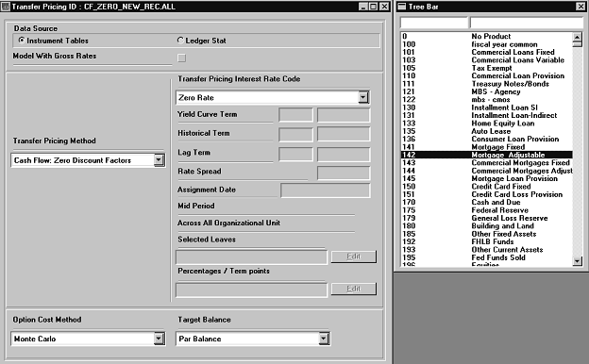589x364 pixels.
Task: Click the Tree Bar title icon
Action: (x=402, y=7)
